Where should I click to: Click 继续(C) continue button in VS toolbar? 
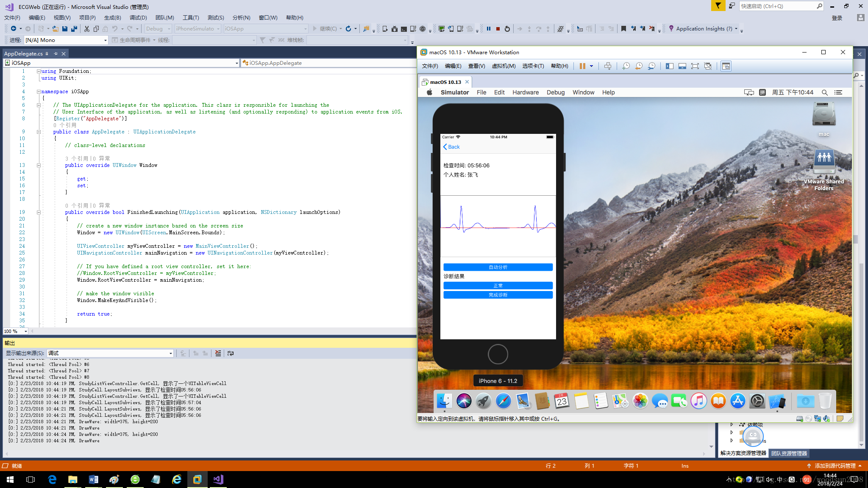(325, 29)
